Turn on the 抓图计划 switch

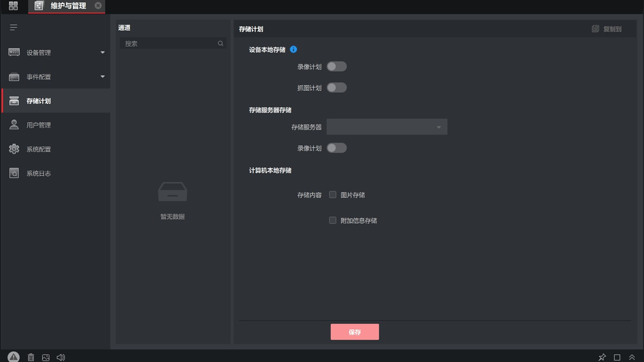point(336,87)
